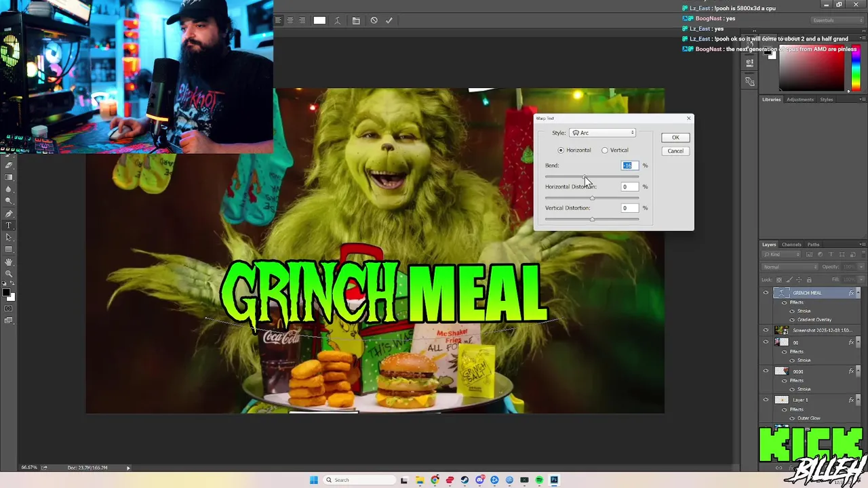Open the Fill value dropdown
This screenshot has width=868, height=488.
point(861,279)
